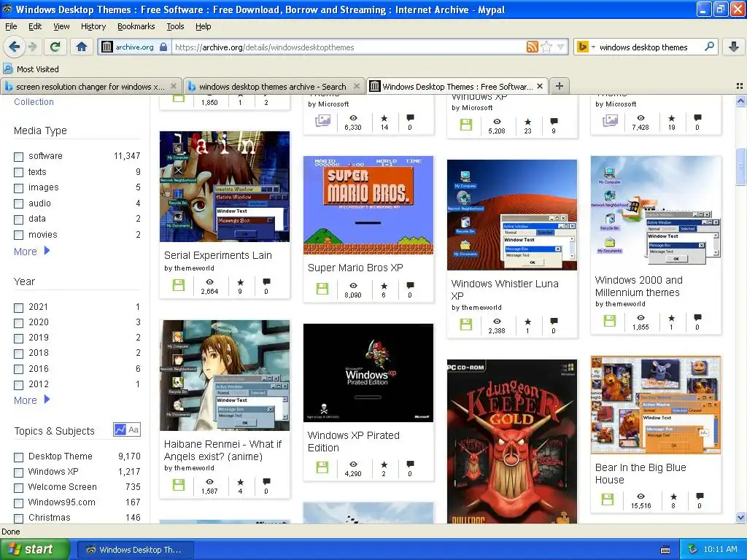This screenshot has width=747, height=560.
Task: Check the texts media type box
Action: [18, 172]
